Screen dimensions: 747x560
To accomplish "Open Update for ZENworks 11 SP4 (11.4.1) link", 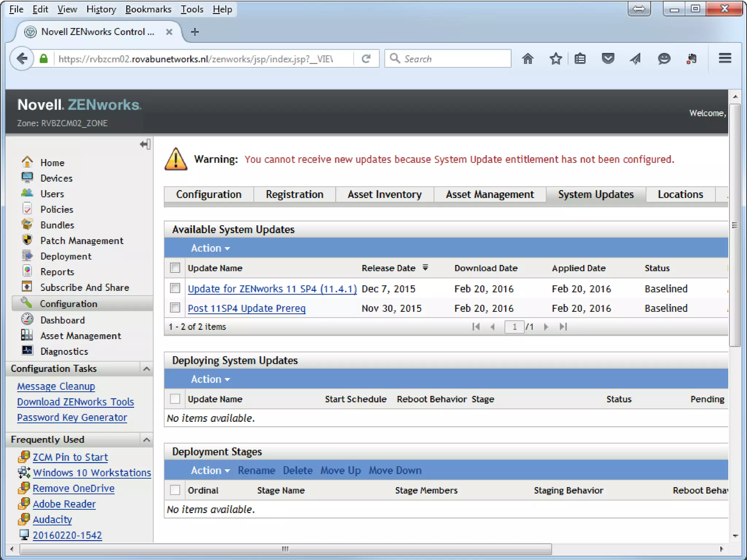I will (x=272, y=289).
